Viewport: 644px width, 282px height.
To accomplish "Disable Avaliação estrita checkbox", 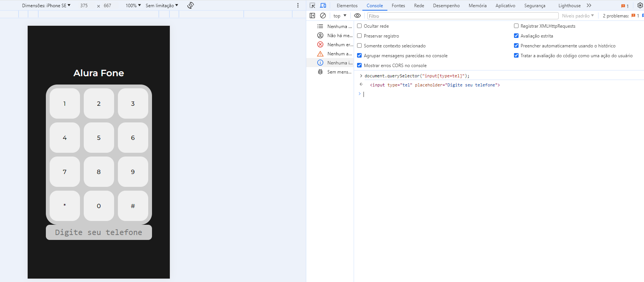I will click(516, 36).
